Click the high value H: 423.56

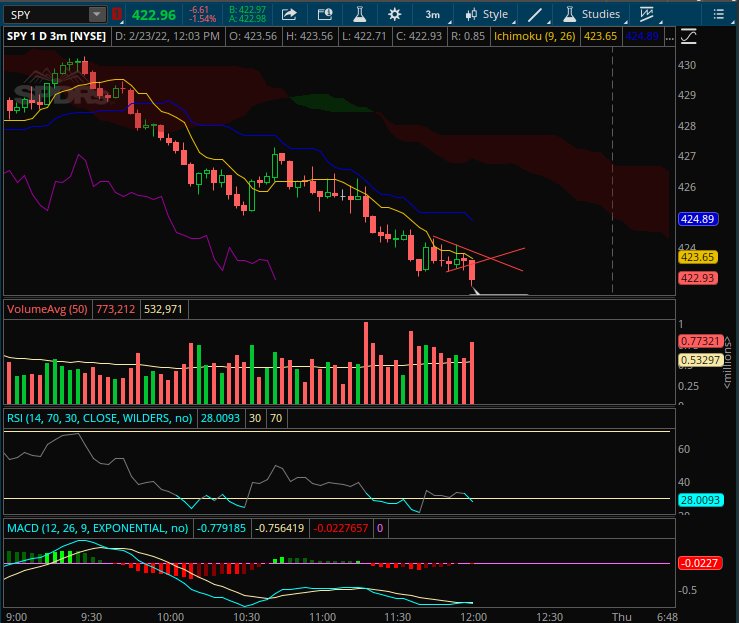309,36
